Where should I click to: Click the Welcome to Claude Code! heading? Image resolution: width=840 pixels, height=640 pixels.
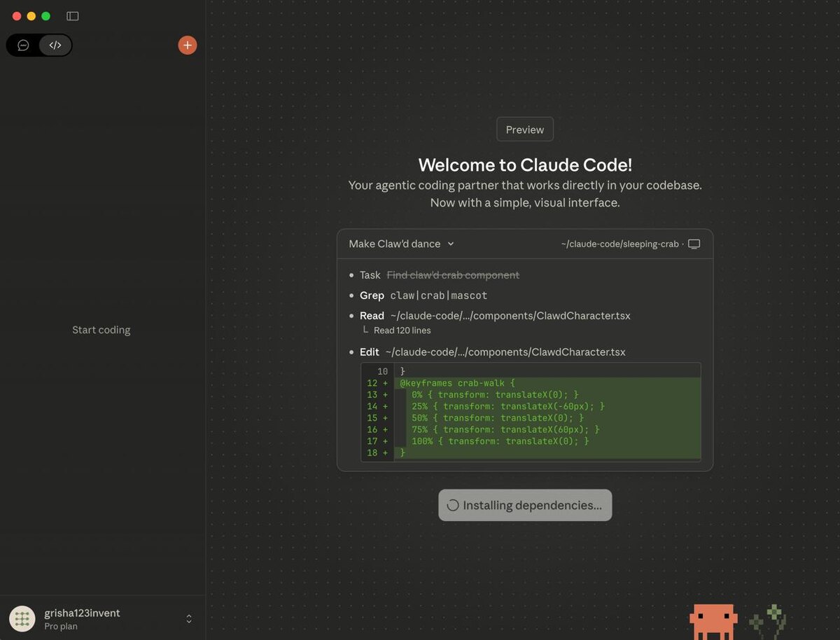point(525,165)
